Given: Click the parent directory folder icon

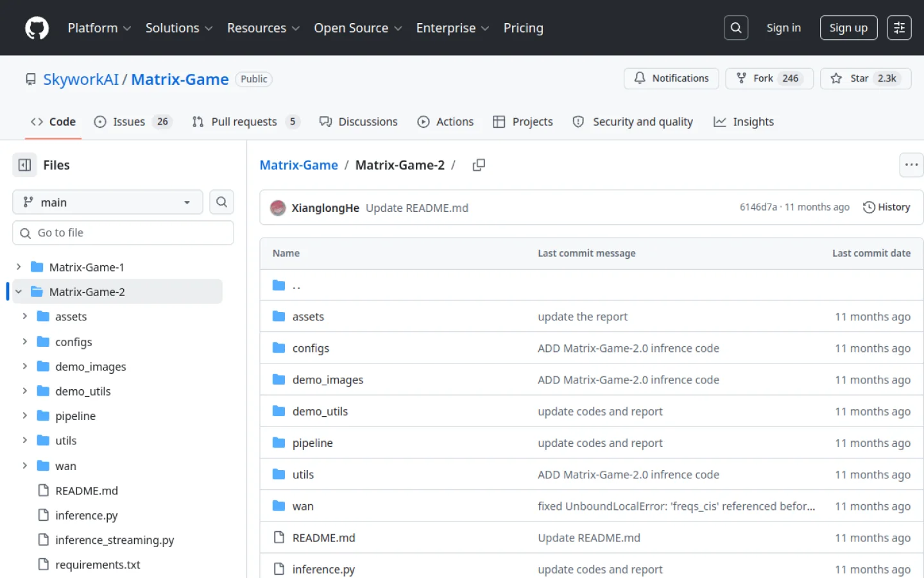Looking at the screenshot, I should pyautogui.click(x=278, y=285).
